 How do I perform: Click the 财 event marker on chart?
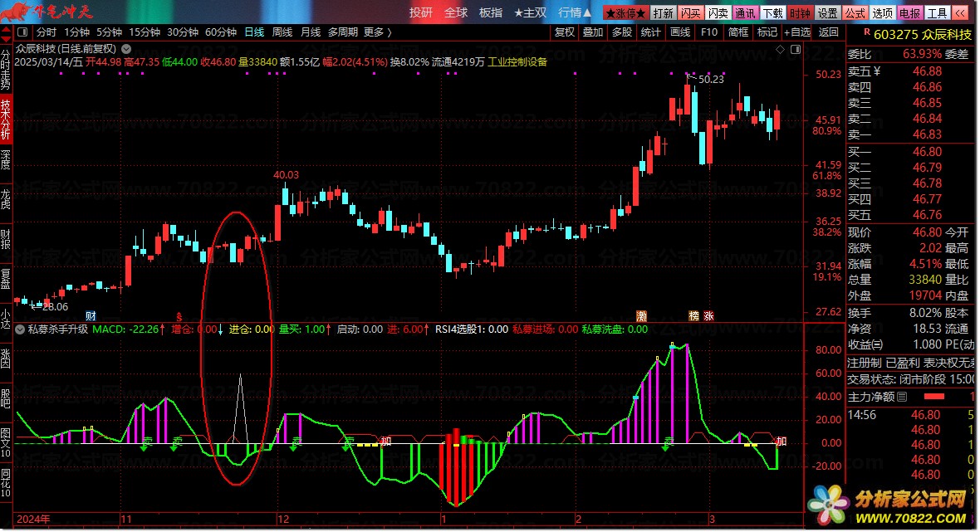(x=91, y=316)
